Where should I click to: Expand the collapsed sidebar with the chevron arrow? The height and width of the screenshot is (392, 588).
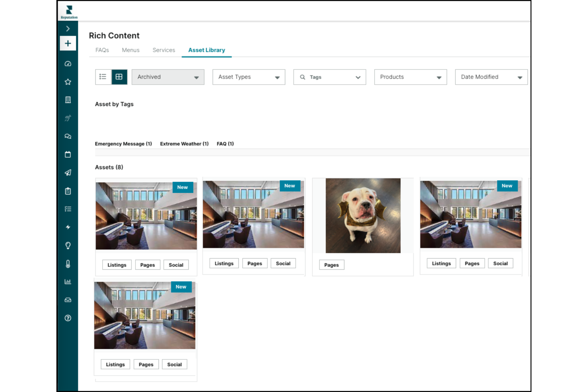pyautogui.click(x=68, y=28)
